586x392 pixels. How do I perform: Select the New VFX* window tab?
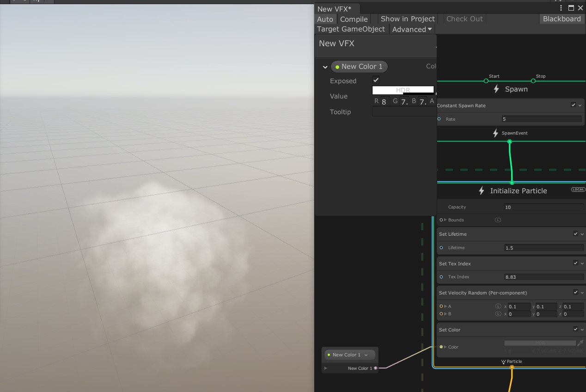[337, 9]
